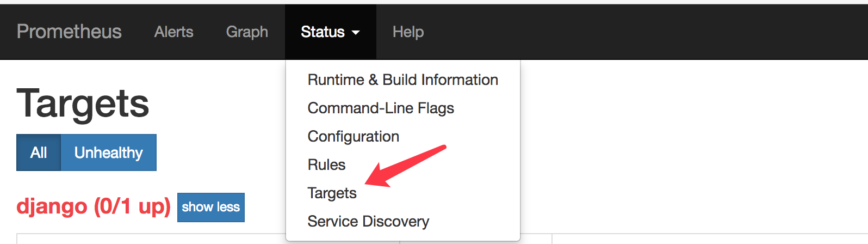Viewport: 868px width, 244px height.
Task: Open the Prometheus home brand link
Action: (x=69, y=32)
